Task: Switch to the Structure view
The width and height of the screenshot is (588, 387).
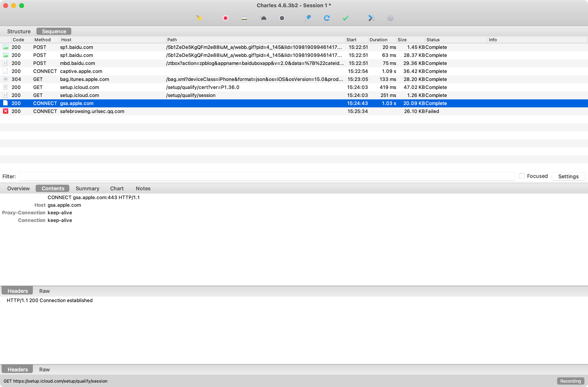Action: tap(19, 31)
